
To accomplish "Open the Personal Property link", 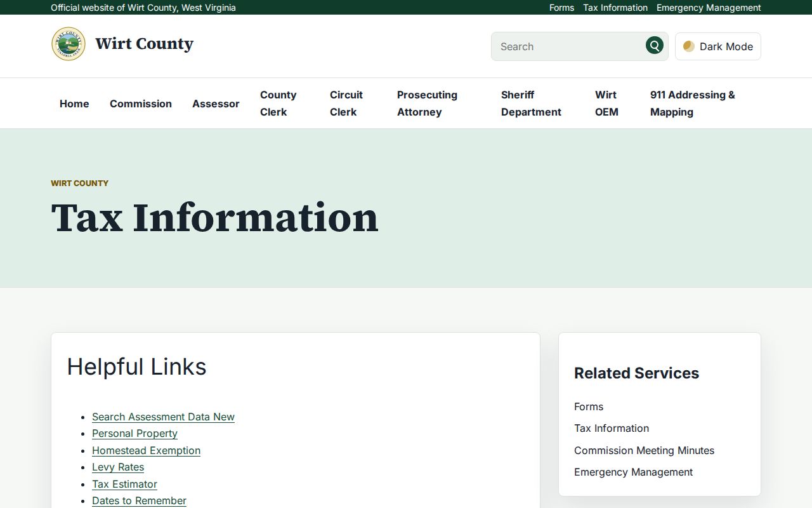I will click(134, 433).
